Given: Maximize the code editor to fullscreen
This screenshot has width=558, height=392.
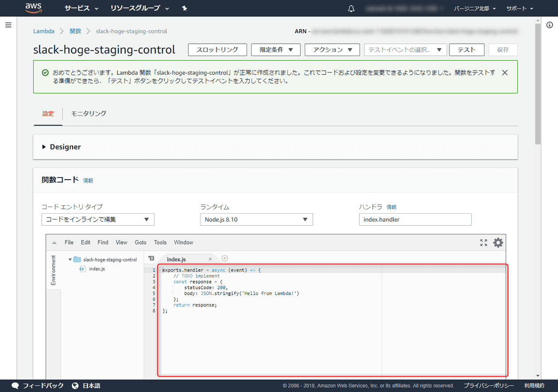Looking at the screenshot, I should (x=483, y=242).
